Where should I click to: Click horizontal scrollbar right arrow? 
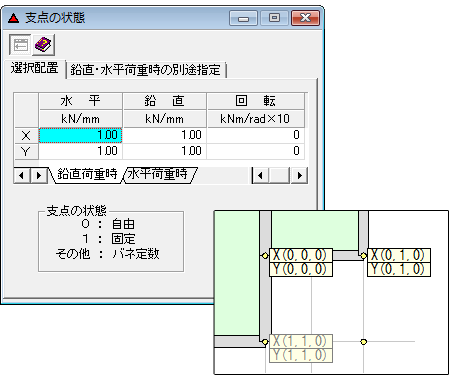[x=299, y=175]
